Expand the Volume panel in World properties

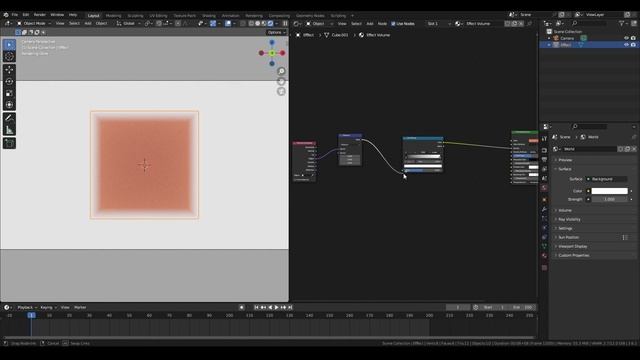click(x=565, y=210)
